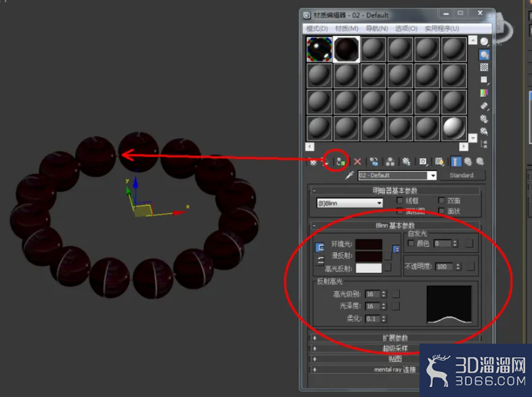Click Make Preview icon in side toolbar

pyautogui.click(x=484, y=106)
